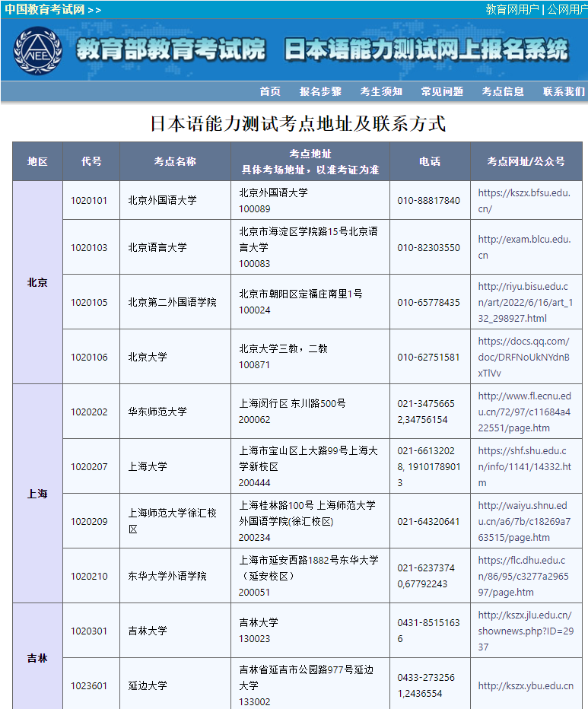Open 报名步骤 menu item
This screenshot has width=588, height=709.
pyautogui.click(x=320, y=92)
